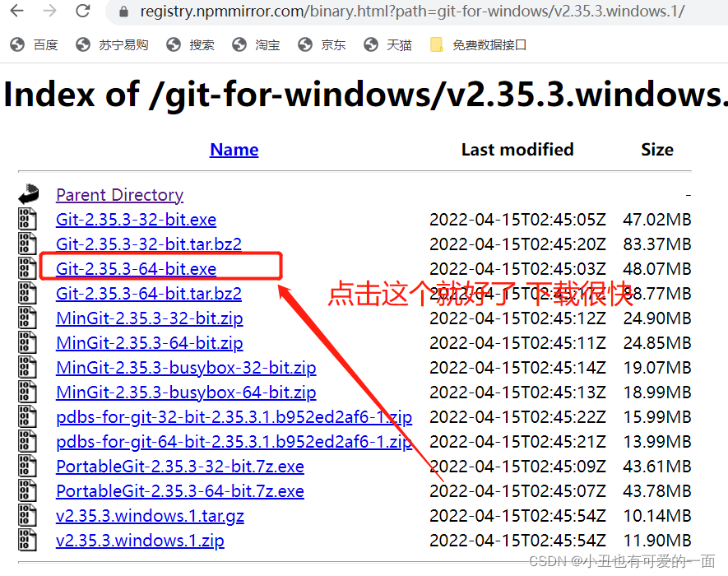728x576 pixels.
Task: Download Git-2.35.3-32-bit.tar.bz2
Action: coord(149,244)
